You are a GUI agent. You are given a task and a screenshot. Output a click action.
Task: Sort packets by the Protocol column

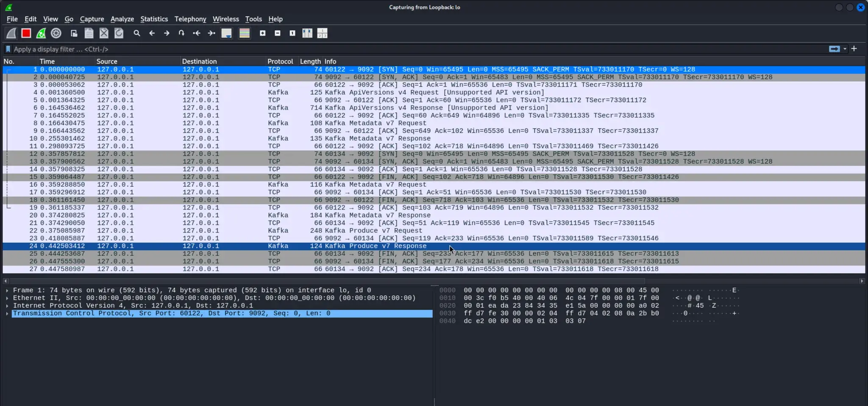(280, 61)
